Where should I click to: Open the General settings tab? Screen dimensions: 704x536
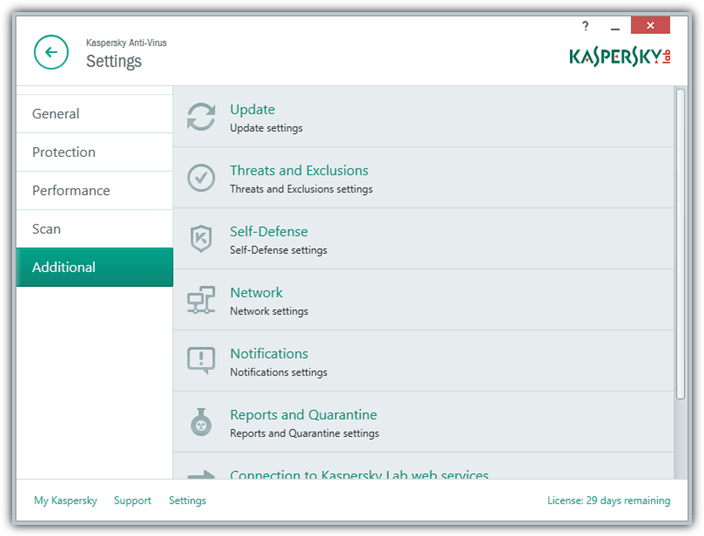pos(56,114)
